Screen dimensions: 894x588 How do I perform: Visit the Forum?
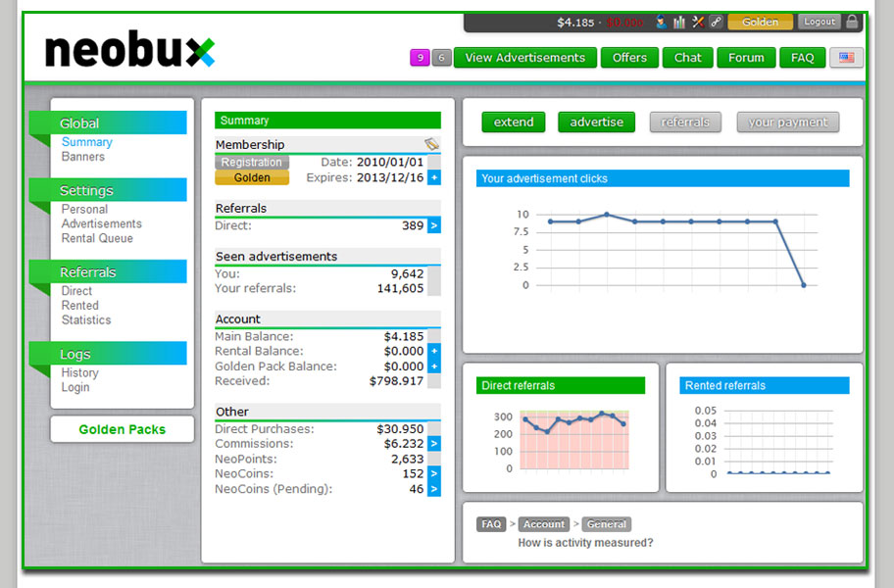point(746,58)
